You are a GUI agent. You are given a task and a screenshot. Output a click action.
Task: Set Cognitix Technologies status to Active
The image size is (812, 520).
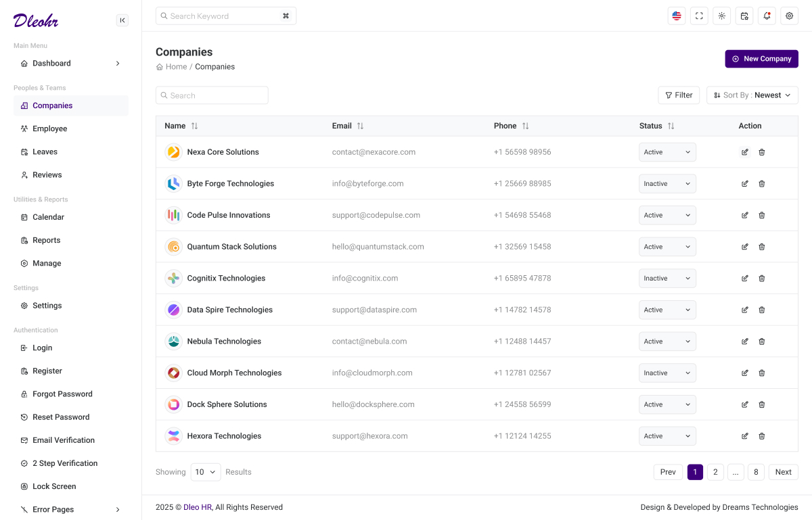tap(667, 278)
